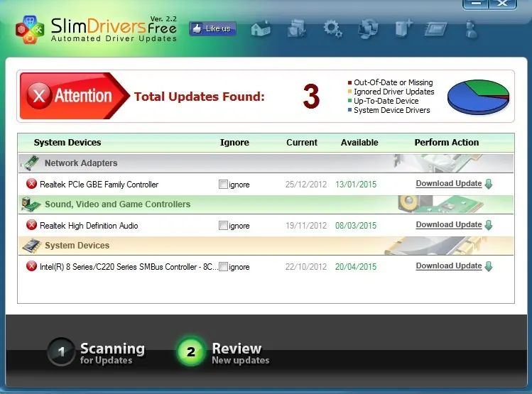Download Update for Realtek High Definition Audio

tap(449, 225)
